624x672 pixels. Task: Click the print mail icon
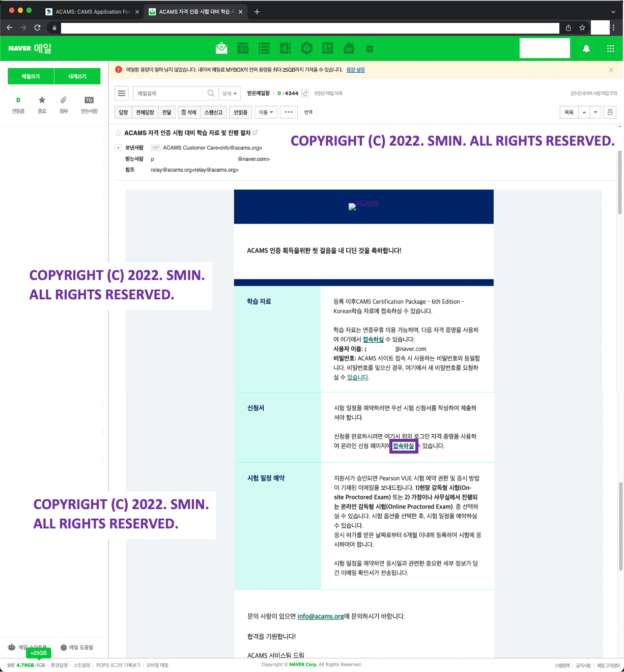coord(610,113)
